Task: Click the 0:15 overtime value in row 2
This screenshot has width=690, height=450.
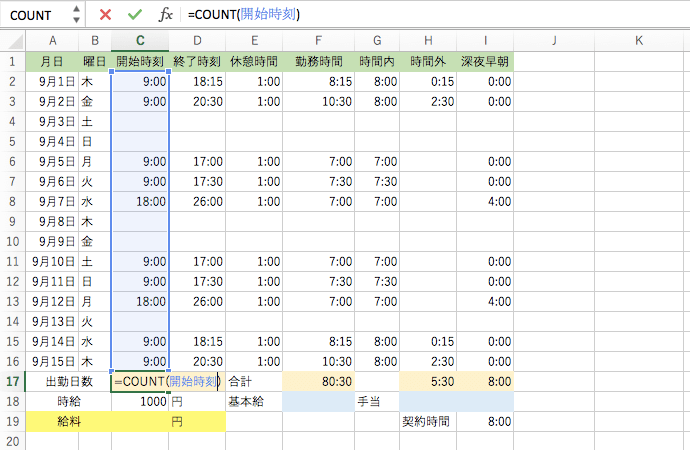Action: [x=428, y=81]
